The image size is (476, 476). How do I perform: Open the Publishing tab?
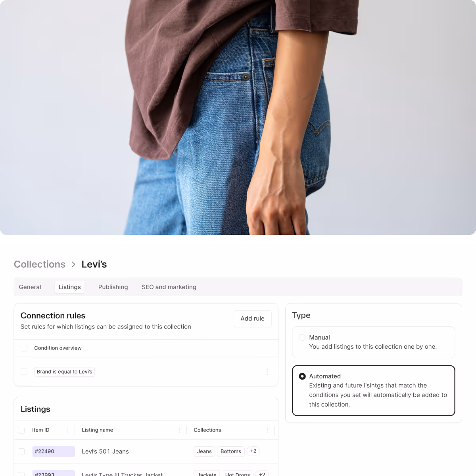click(x=113, y=287)
